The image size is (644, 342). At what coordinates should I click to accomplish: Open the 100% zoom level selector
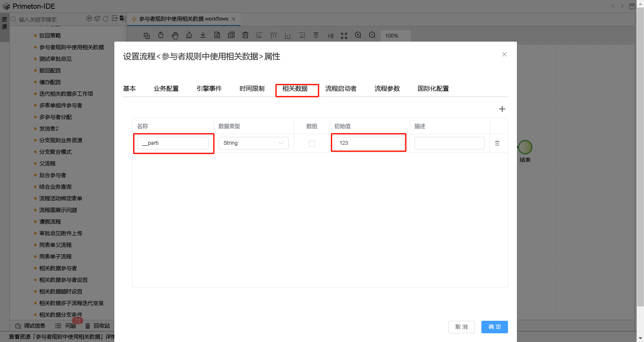pos(395,36)
